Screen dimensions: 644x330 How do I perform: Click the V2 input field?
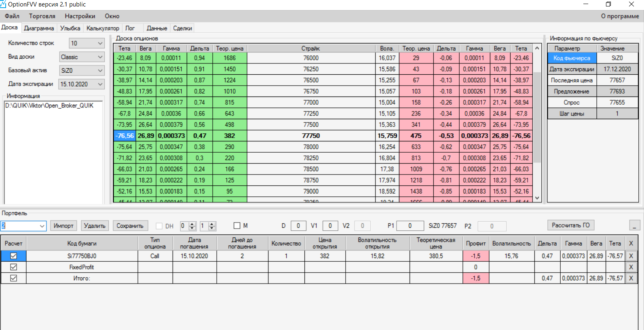(x=362, y=226)
